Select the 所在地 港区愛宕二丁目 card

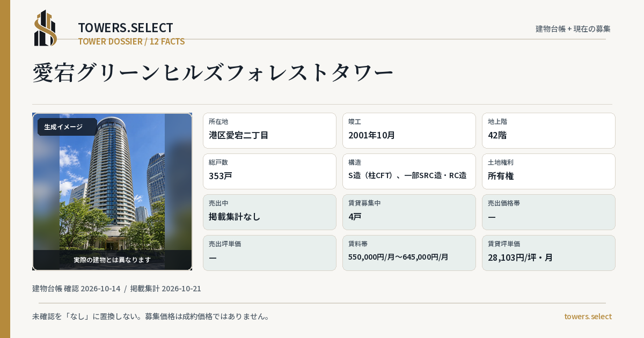[269, 130]
